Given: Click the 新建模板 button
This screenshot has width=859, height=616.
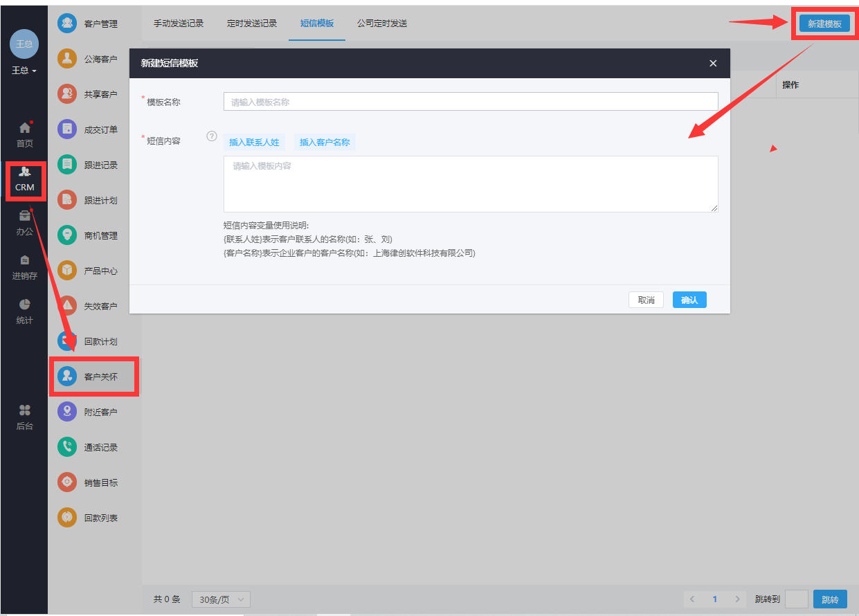Looking at the screenshot, I should (824, 24).
